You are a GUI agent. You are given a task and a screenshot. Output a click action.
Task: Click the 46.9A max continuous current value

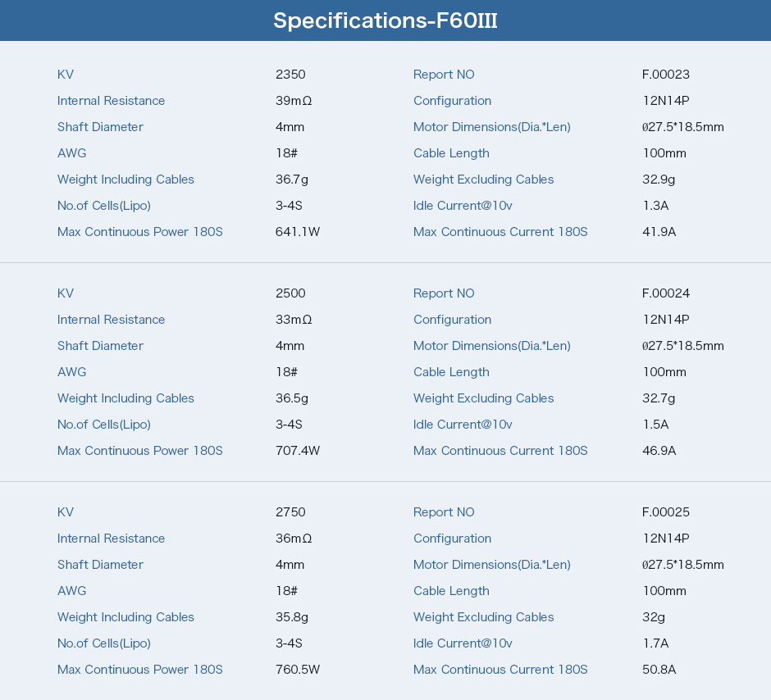659,451
